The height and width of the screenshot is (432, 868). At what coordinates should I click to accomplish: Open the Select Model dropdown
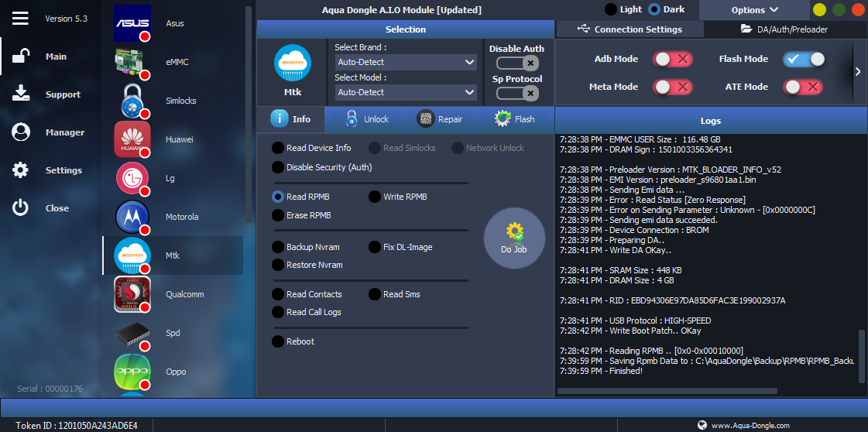(x=406, y=92)
